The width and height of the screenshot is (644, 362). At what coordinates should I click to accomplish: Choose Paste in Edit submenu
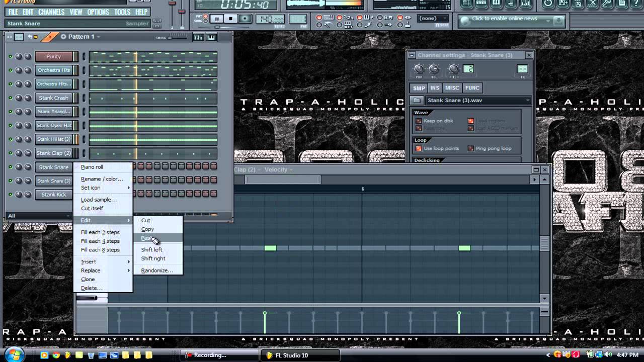(158, 238)
